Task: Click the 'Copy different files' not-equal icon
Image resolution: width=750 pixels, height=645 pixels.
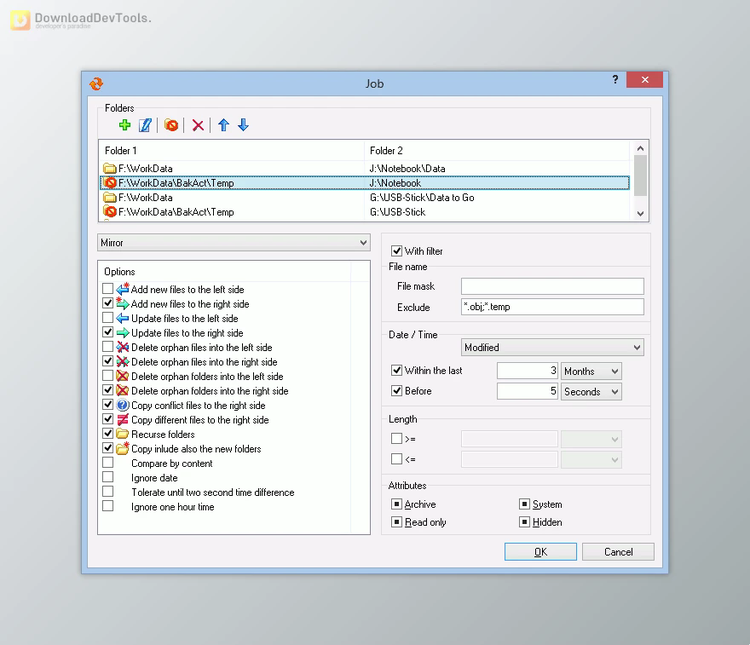Action: point(123,420)
